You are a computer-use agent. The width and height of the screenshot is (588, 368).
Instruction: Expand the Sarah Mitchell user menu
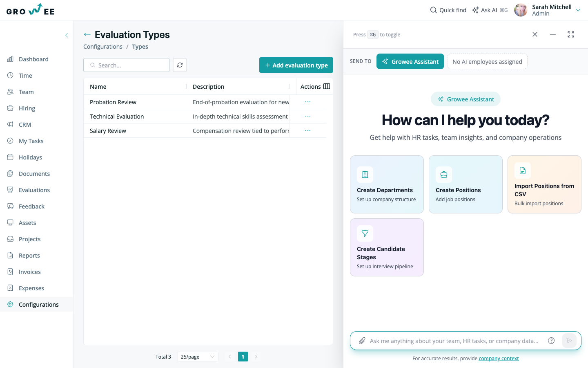(578, 10)
